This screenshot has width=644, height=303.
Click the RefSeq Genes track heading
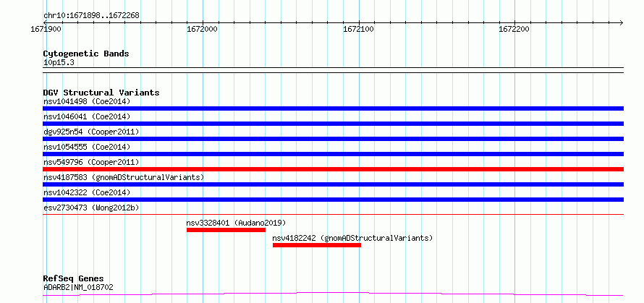(74, 279)
